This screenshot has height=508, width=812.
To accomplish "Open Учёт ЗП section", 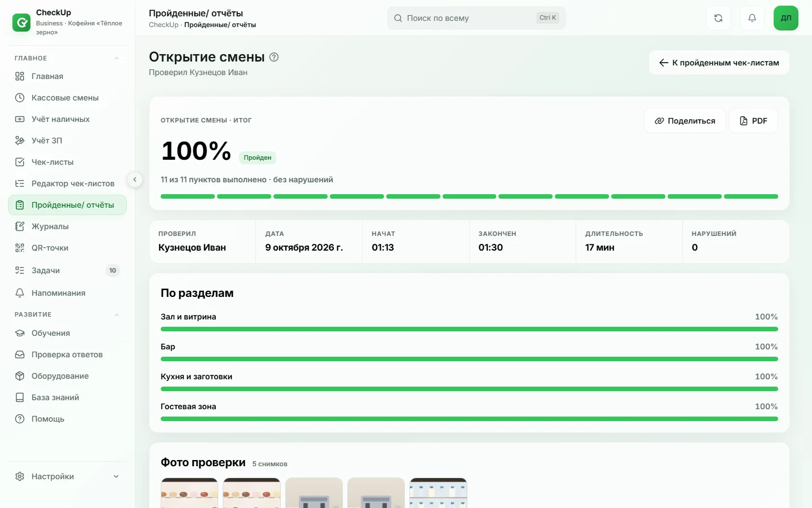I will 67,141.
